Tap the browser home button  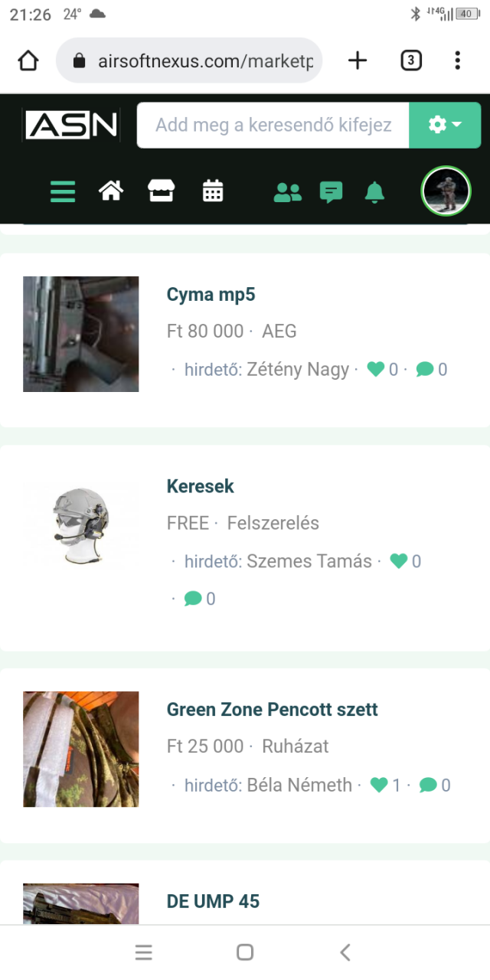[28, 60]
